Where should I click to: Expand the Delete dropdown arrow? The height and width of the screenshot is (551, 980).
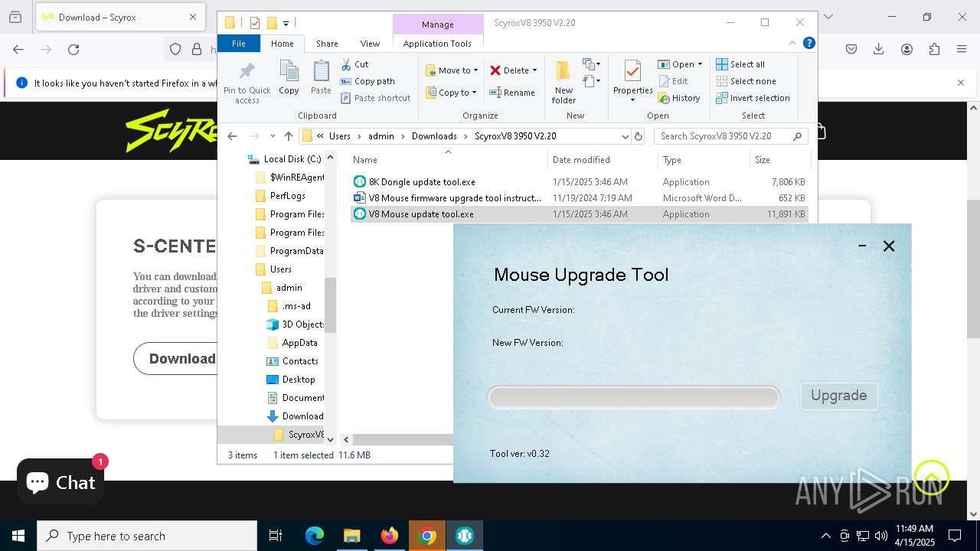coord(534,70)
